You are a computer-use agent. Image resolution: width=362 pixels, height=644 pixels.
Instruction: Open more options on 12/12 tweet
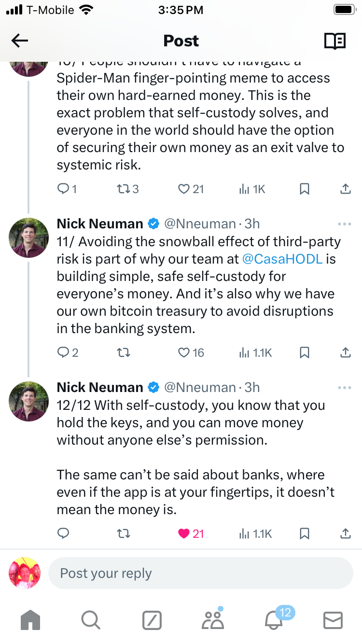click(345, 388)
